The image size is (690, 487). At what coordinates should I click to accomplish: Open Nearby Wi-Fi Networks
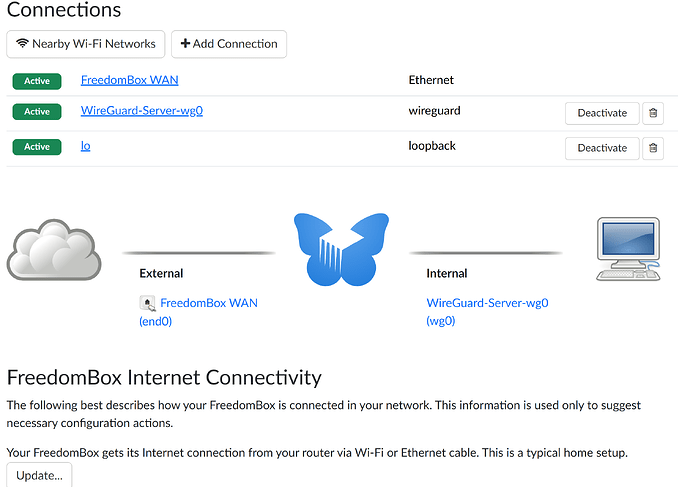pyautogui.click(x=86, y=44)
